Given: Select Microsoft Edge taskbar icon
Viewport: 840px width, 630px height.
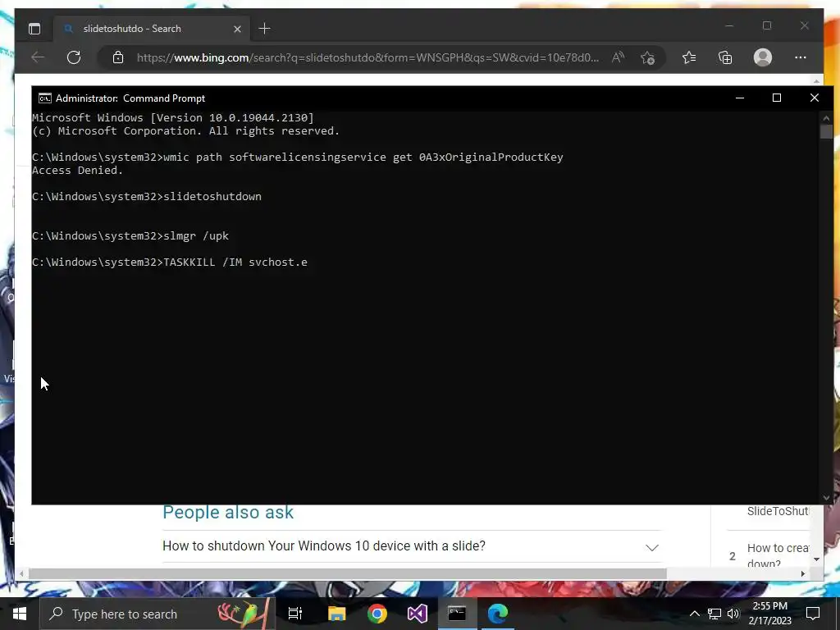Looking at the screenshot, I should (x=498, y=614).
